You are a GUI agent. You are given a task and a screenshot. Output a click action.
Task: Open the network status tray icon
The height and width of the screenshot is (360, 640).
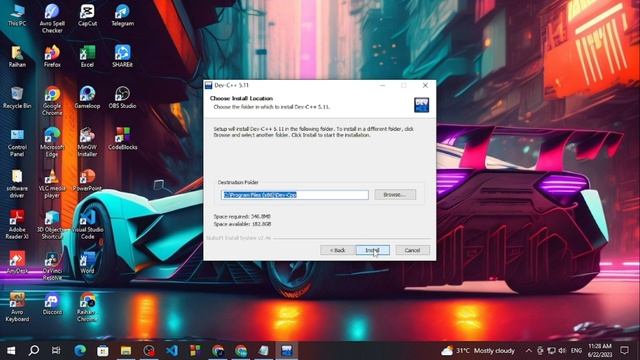pos(551,351)
